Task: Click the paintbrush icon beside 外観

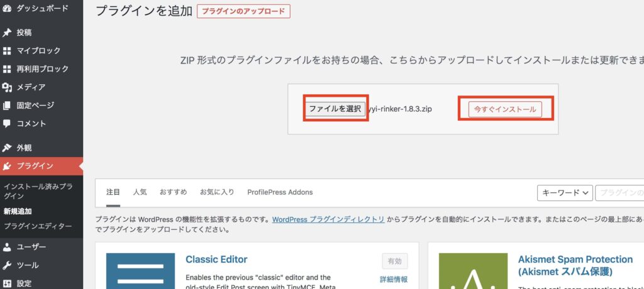Action: pos(6,148)
